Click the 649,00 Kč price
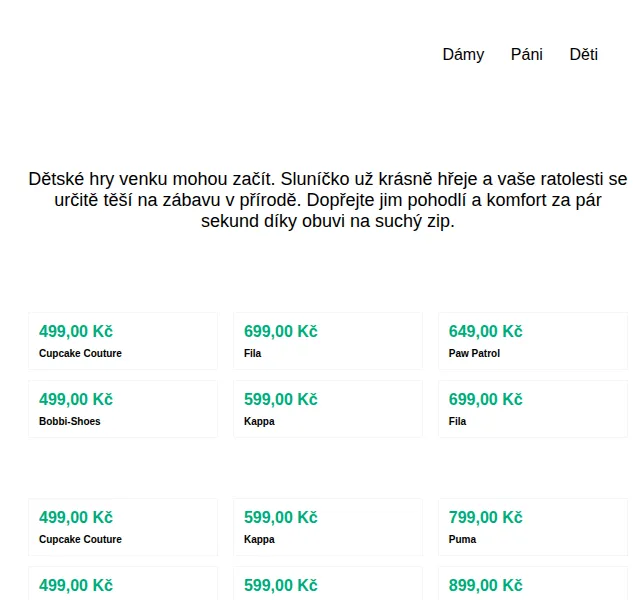 [485, 331]
